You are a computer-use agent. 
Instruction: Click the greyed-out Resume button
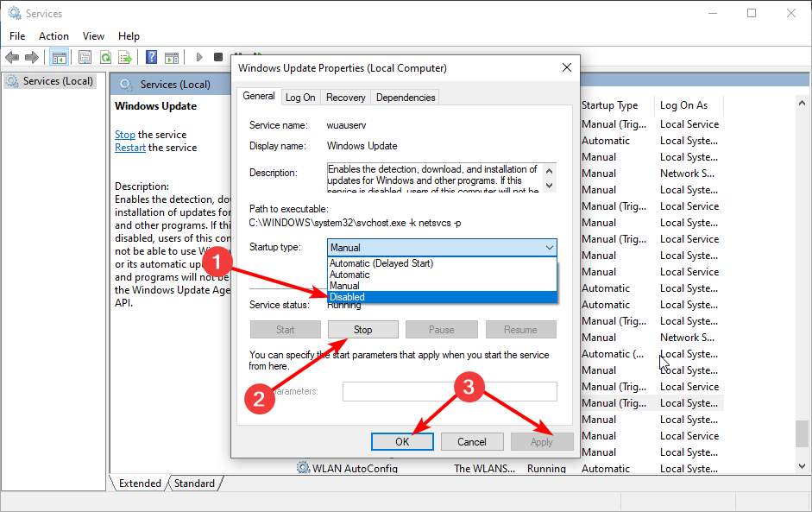(x=521, y=330)
